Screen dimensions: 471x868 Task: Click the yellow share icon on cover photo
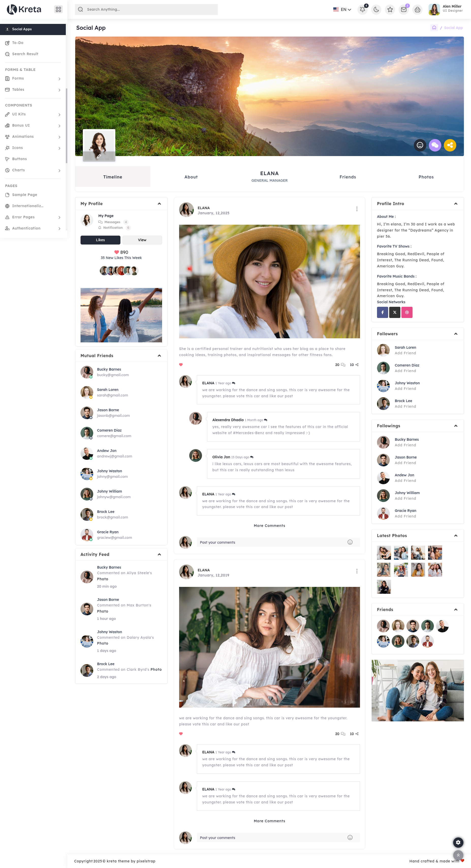point(450,145)
